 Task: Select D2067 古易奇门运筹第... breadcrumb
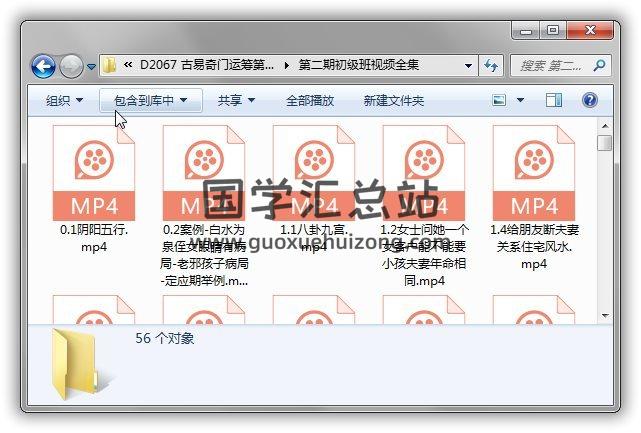(x=207, y=65)
